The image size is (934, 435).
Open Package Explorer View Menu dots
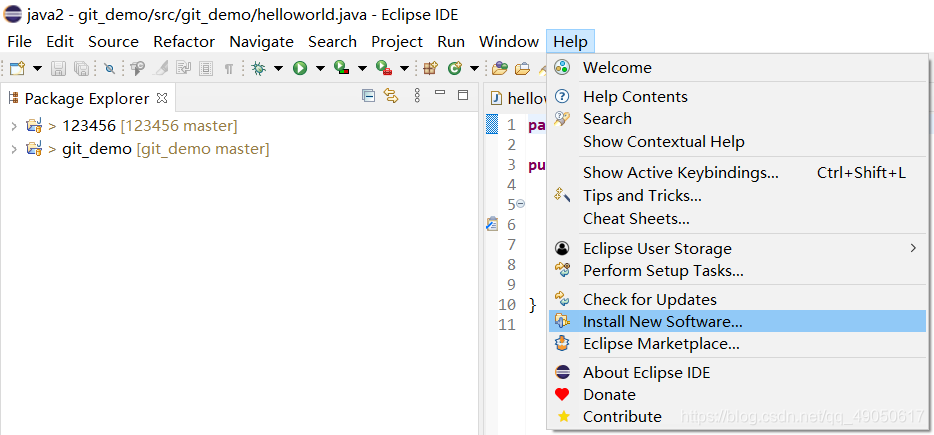[x=417, y=95]
